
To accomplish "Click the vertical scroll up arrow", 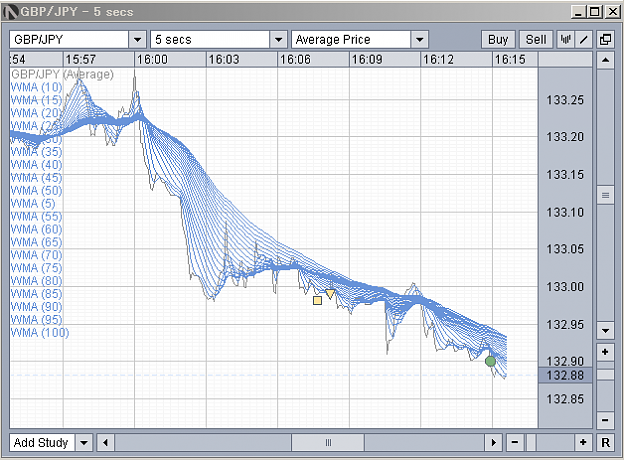I will [x=605, y=60].
